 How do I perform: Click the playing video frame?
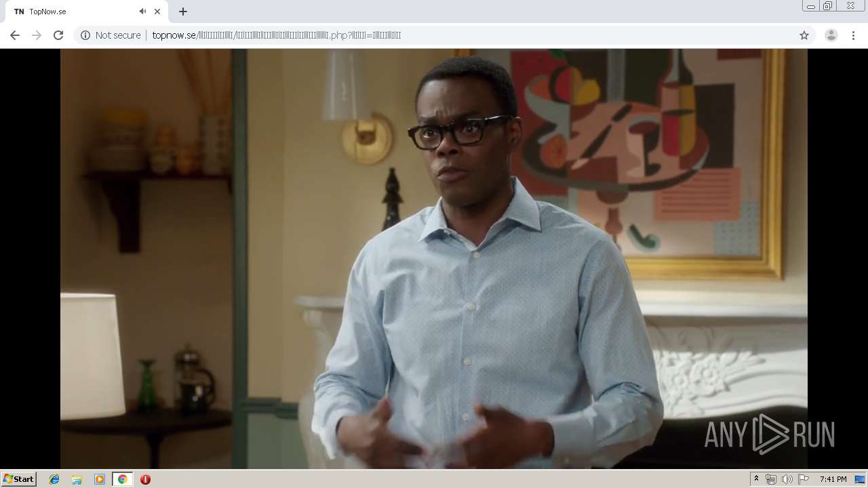point(434,258)
